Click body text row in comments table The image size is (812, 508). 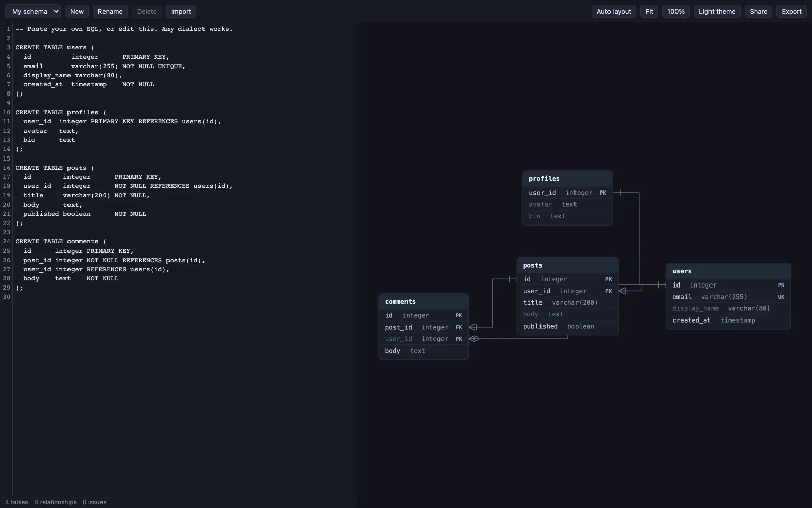[x=423, y=351]
